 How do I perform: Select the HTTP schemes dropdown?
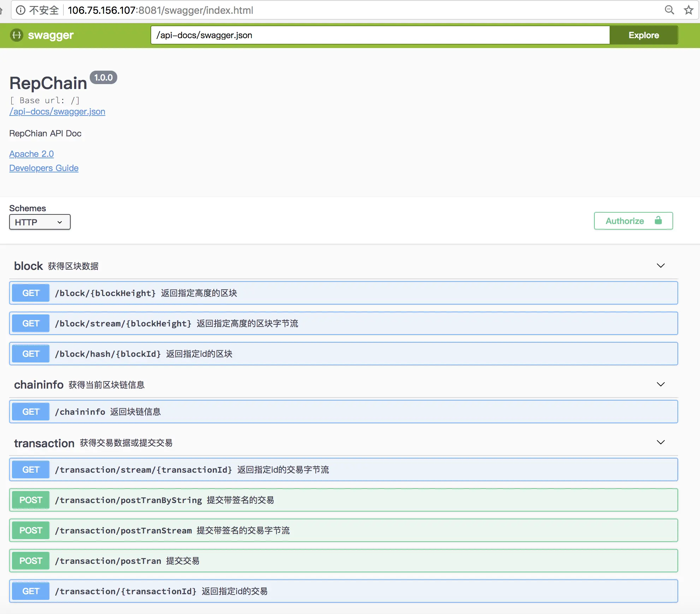point(39,222)
